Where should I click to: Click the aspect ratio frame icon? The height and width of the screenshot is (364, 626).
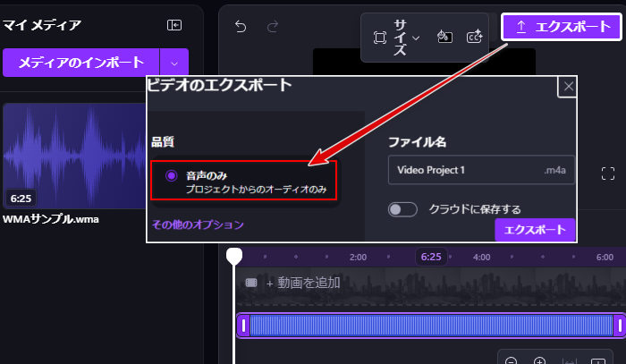click(380, 38)
